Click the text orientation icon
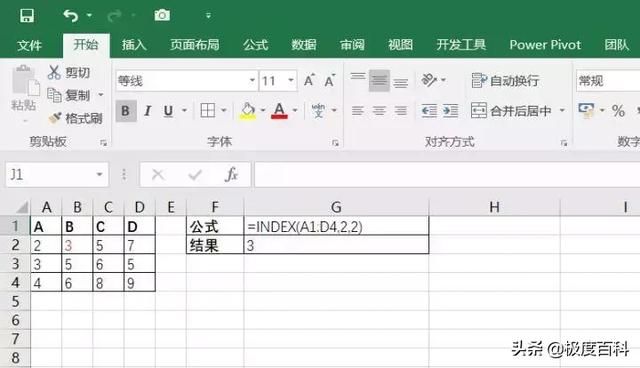The image size is (640, 368). click(x=429, y=80)
